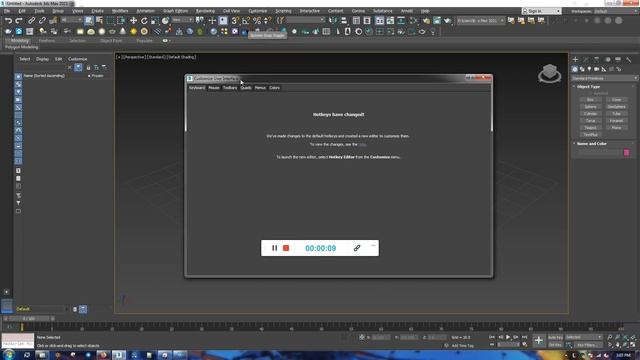Viewport: 640px width, 360px height.
Task: Open the Curve Editor from toolbar
Action: (x=390, y=20)
